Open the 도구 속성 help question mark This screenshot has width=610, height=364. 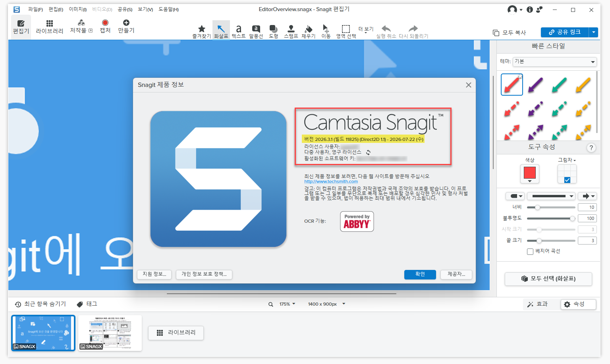591,148
